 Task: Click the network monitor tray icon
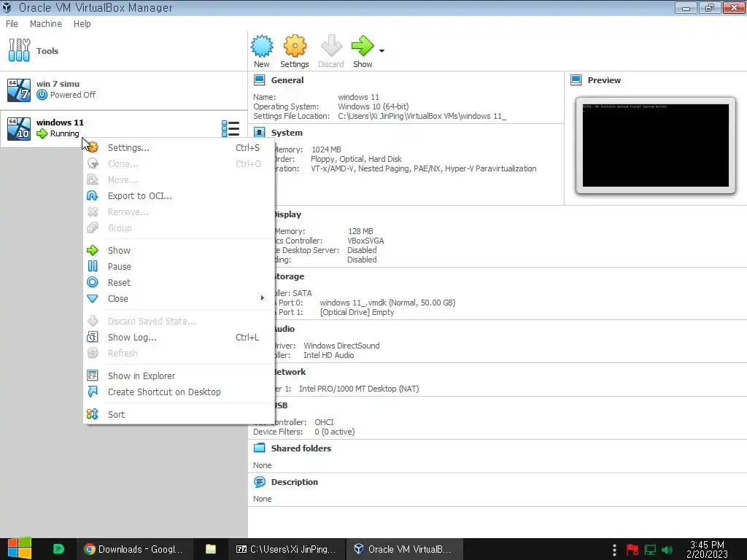(x=650, y=550)
